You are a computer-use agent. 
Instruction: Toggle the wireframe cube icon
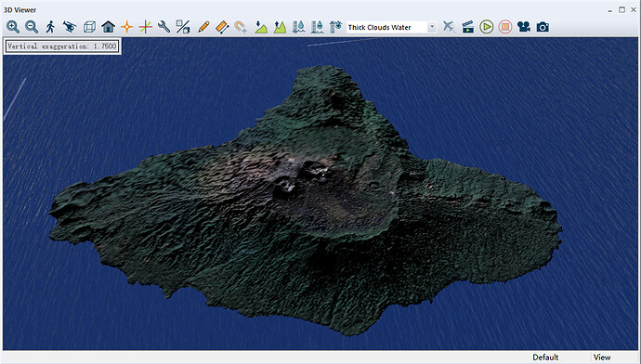click(x=88, y=27)
